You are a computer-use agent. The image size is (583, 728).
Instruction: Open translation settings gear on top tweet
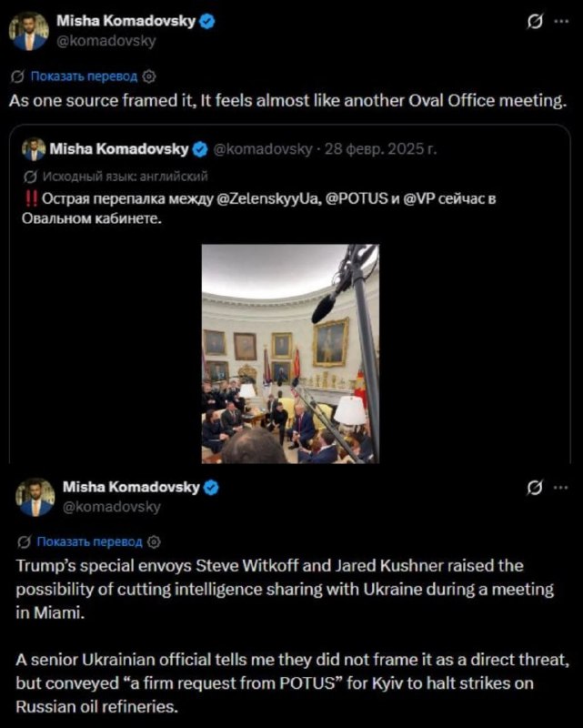(x=149, y=76)
